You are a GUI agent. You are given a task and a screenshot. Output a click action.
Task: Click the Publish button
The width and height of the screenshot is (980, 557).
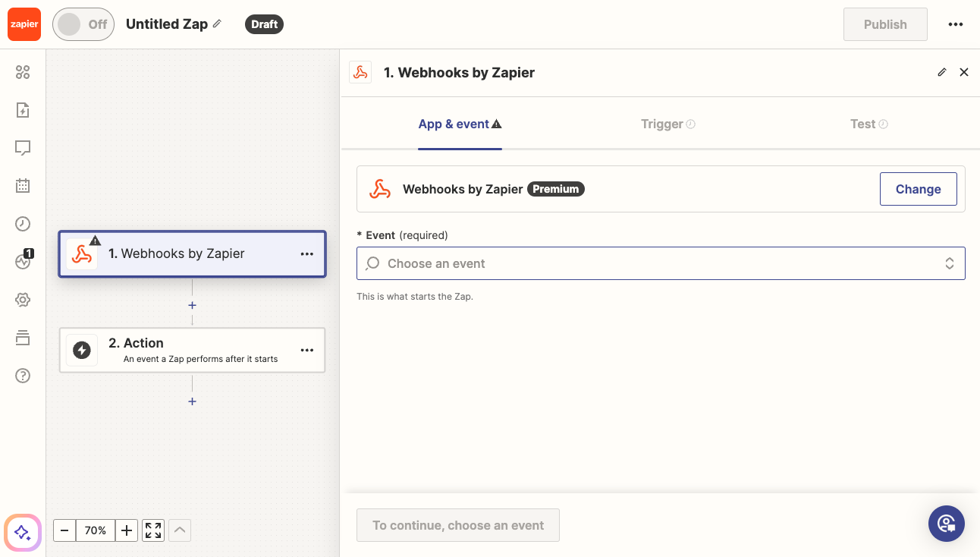coord(885,24)
